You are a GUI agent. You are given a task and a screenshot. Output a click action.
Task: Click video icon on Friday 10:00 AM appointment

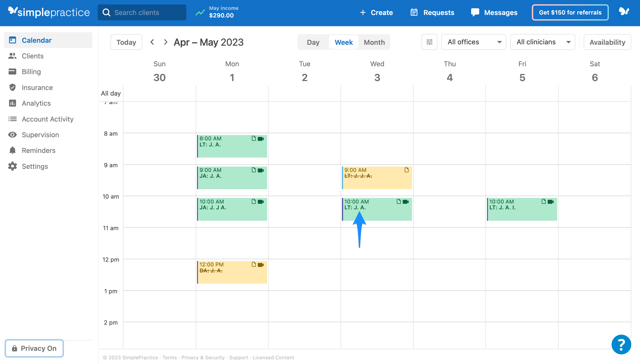(551, 202)
